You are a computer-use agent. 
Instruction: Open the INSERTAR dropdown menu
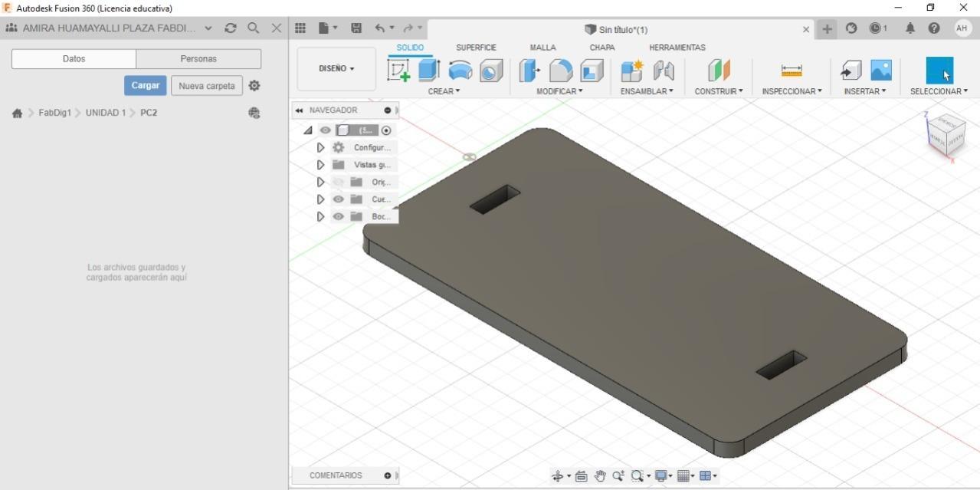(865, 91)
